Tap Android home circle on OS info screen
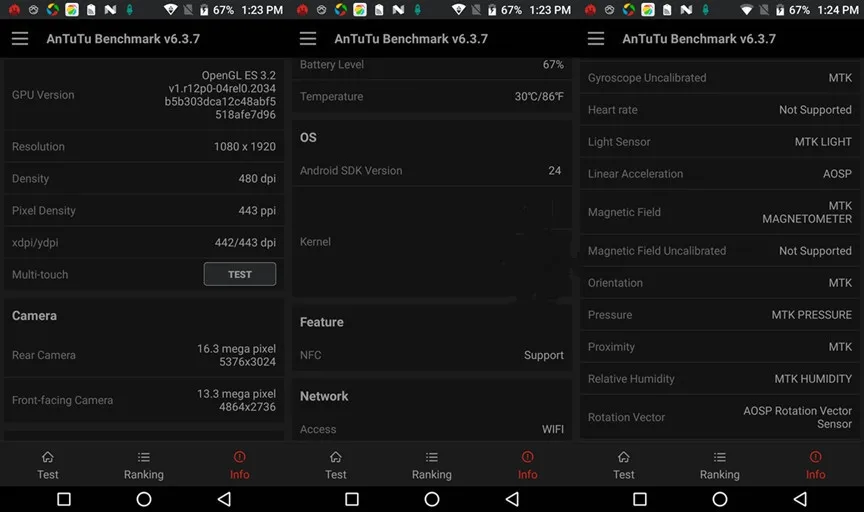864x512 pixels. (x=432, y=499)
